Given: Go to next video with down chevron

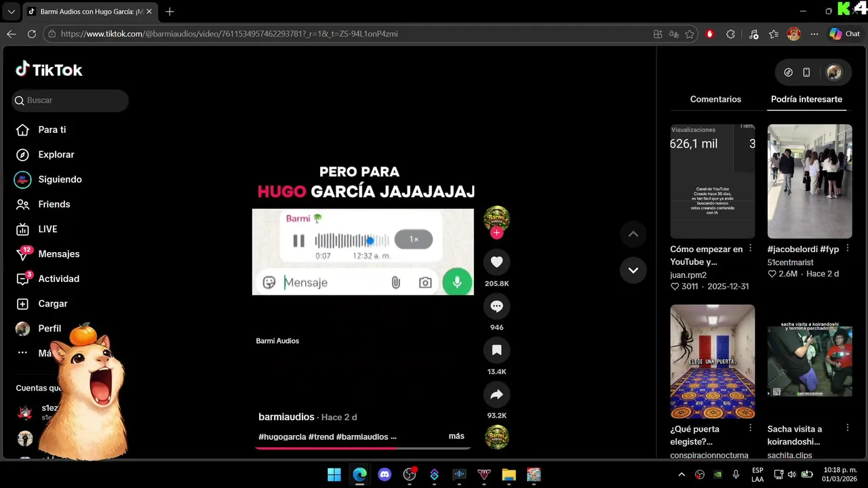Looking at the screenshot, I should (633, 270).
